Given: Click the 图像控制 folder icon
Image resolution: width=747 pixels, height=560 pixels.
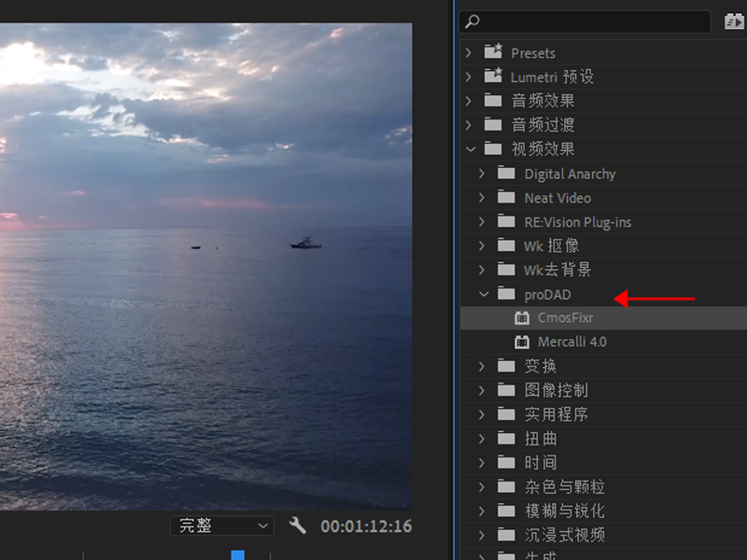Looking at the screenshot, I should 506,390.
